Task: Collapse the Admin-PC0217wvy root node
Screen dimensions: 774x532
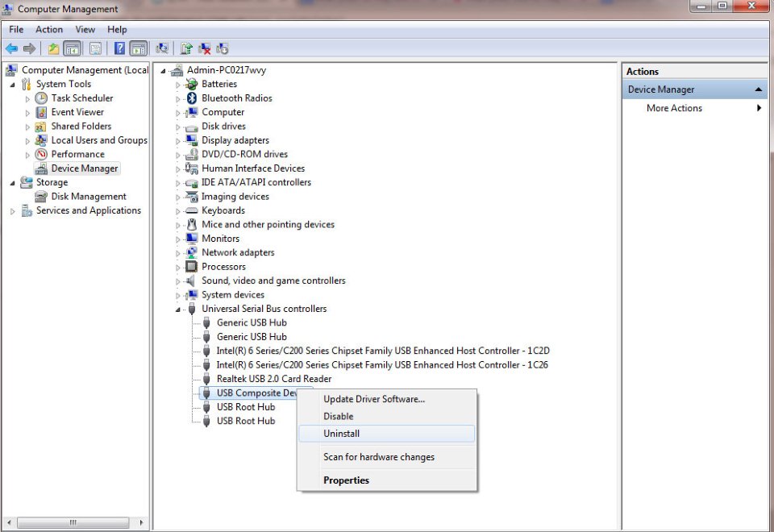Action: click(163, 71)
